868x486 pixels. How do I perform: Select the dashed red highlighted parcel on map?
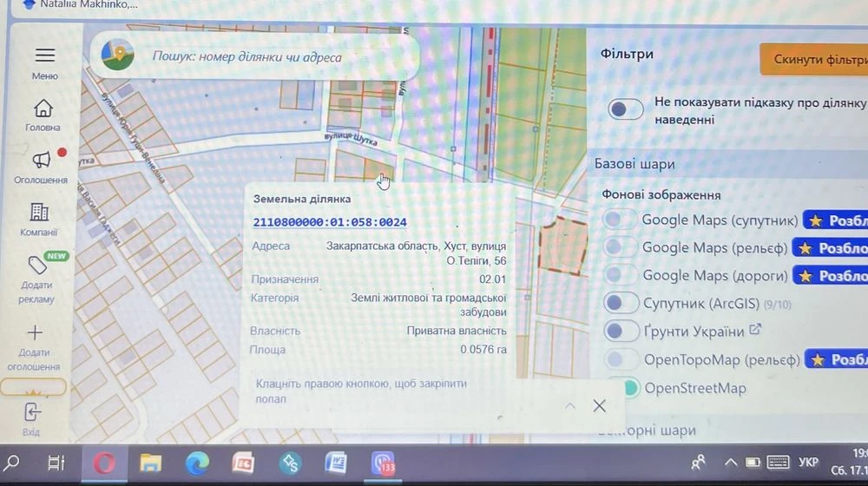[563, 246]
